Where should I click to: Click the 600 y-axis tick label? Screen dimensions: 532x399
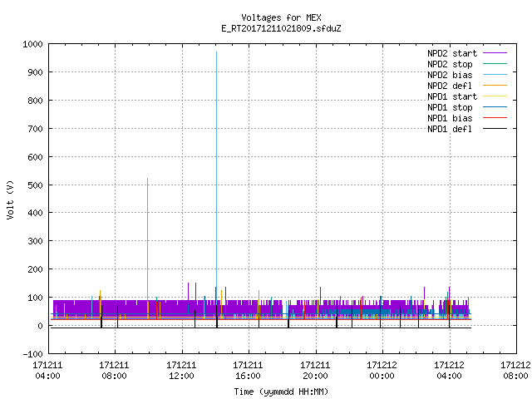[x=35, y=157]
